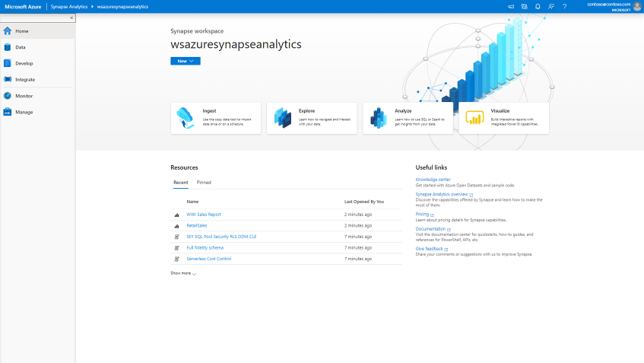Image resolution: width=644 pixels, height=363 pixels.
Task: Expand Show more recent resources
Action: point(183,272)
